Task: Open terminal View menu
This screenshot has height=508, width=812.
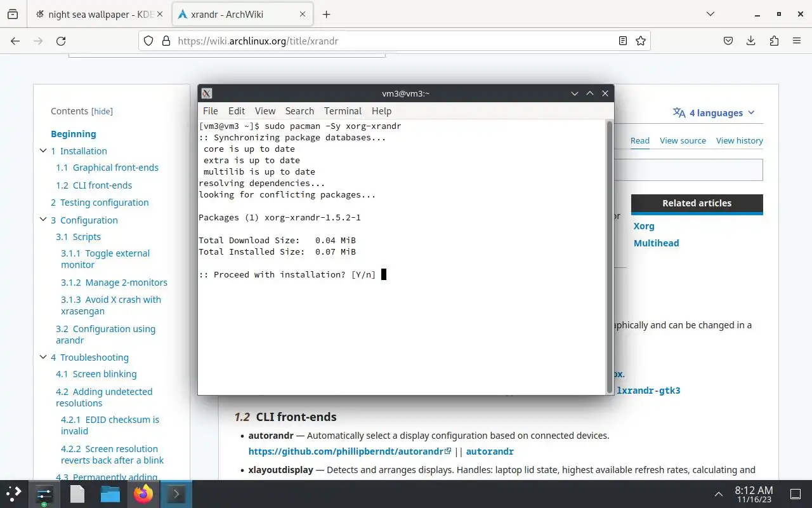Action: [x=265, y=110]
